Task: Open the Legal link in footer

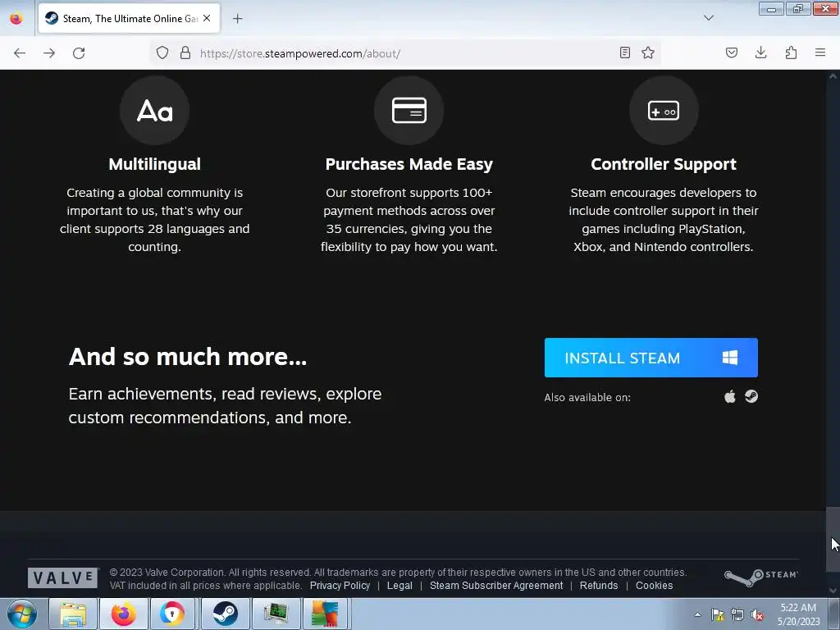Action: [399, 586]
